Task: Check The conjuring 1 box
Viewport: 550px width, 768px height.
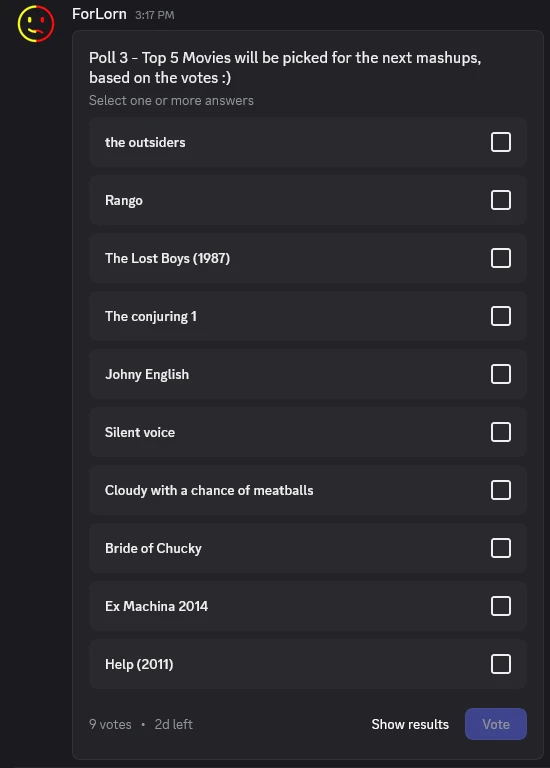Action: [x=501, y=316]
